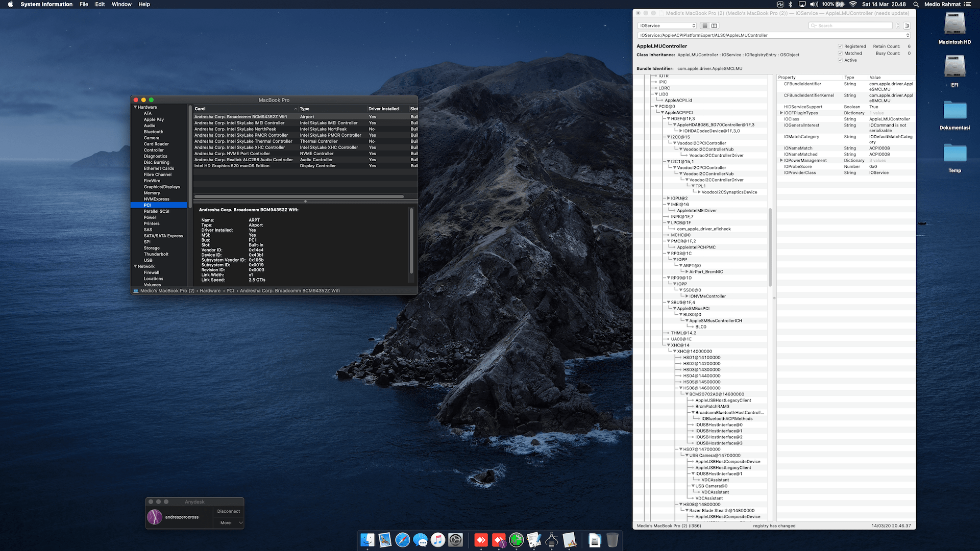Image resolution: width=980 pixels, height=551 pixels.
Task: Open the Help menu
Action: tap(144, 4)
